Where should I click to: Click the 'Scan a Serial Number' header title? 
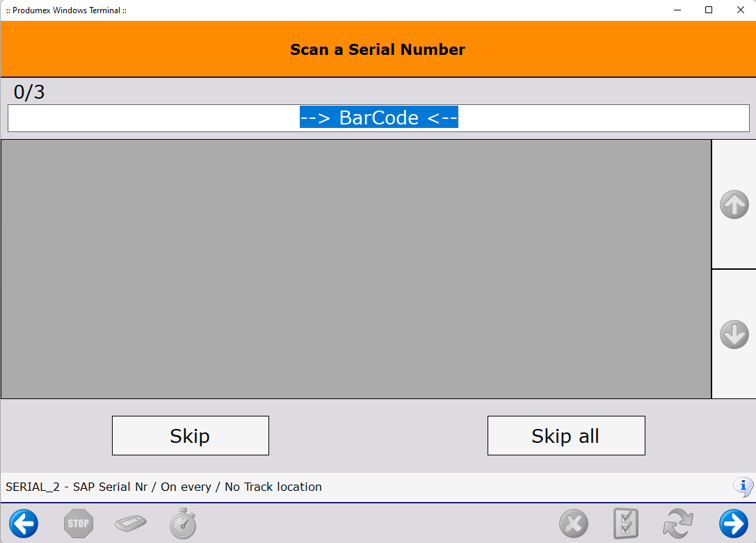pos(378,49)
